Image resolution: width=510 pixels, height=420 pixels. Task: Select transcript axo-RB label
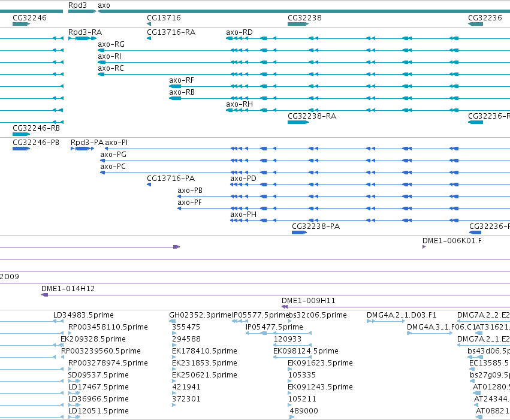182,92
